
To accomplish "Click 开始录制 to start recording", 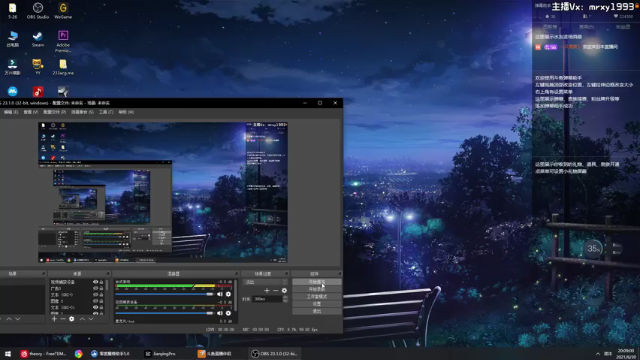I will [317, 289].
